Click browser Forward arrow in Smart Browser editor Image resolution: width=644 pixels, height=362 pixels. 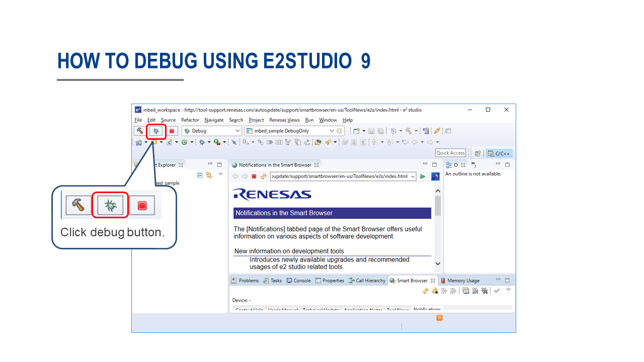pos(245,176)
